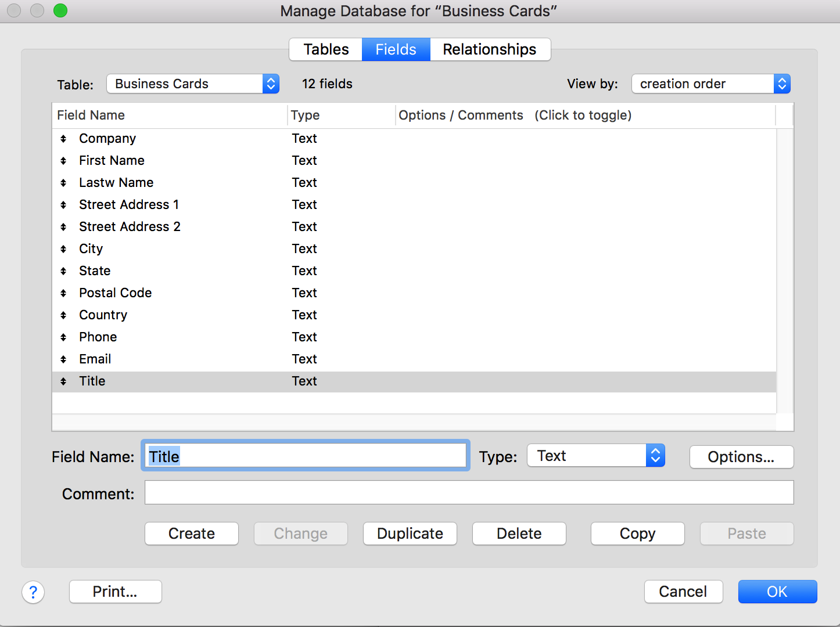Click the reorder handle beside State field
The image size is (840, 627).
63,271
